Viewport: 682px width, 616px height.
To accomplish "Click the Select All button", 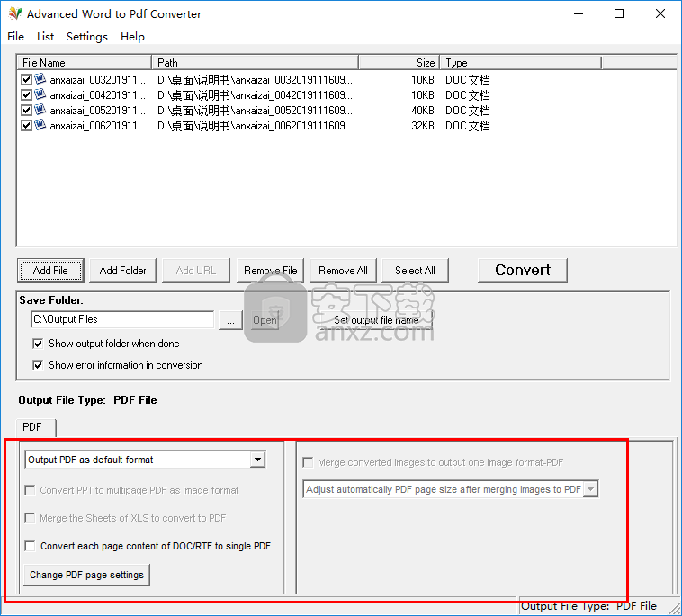I will [415, 271].
